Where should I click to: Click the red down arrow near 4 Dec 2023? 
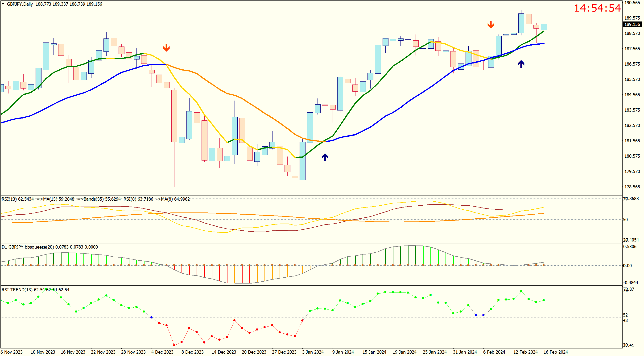[166, 47]
